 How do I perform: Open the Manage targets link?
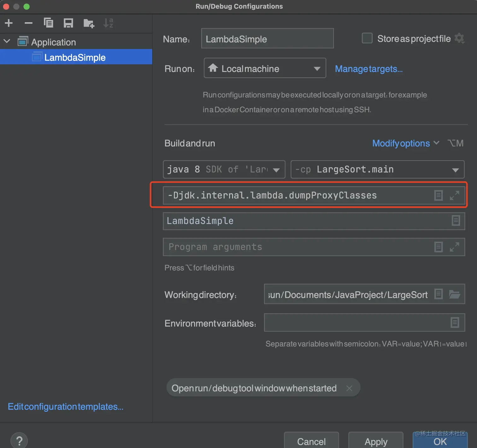pos(368,69)
